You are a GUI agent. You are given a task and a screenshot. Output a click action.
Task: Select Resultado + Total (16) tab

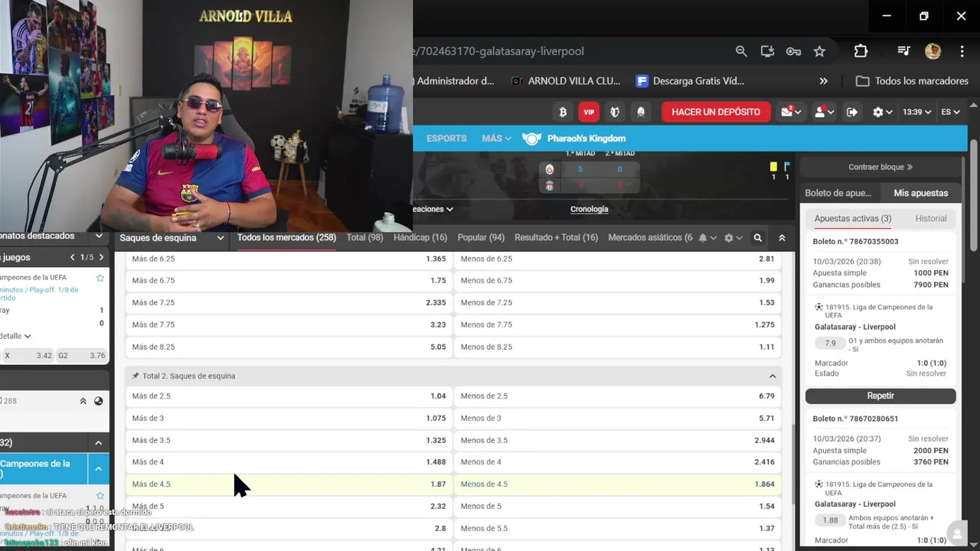[556, 238]
